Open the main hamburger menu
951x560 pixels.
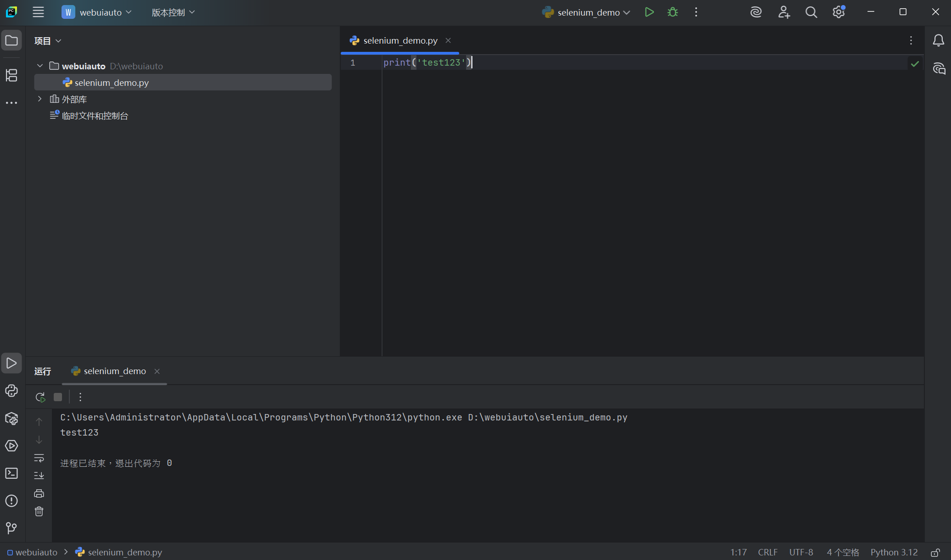38,12
